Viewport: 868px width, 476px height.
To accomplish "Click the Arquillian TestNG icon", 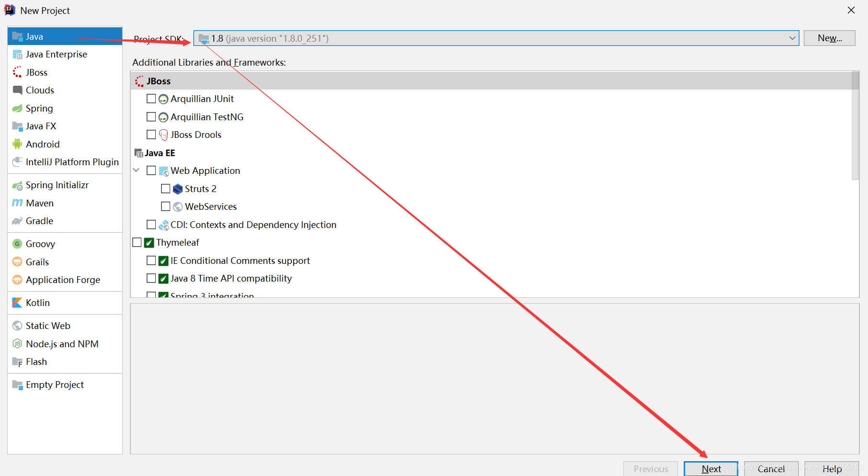I will pyautogui.click(x=163, y=117).
